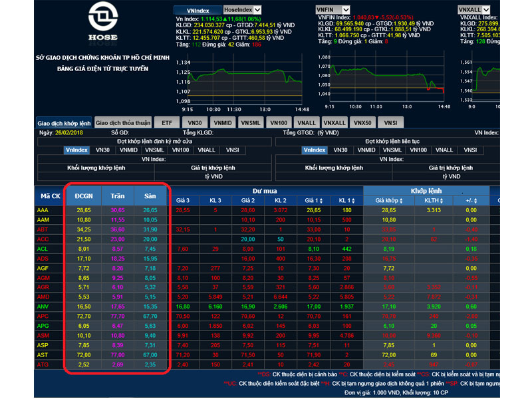Click stock code AAA
Image resolution: width=532 pixels, height=399 pixels.
tap(43, 210)
